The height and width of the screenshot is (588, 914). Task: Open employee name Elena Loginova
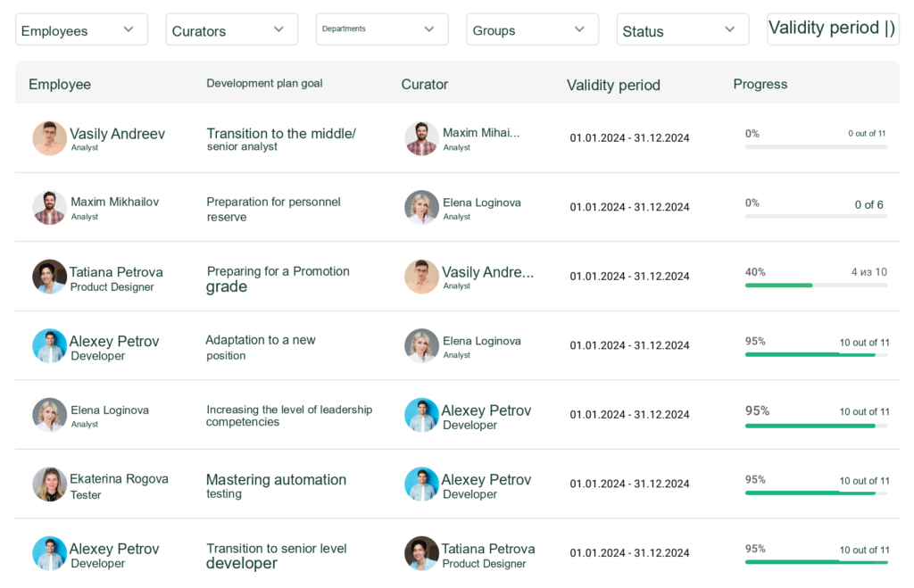pyautogui.click(x=110, y=410)
